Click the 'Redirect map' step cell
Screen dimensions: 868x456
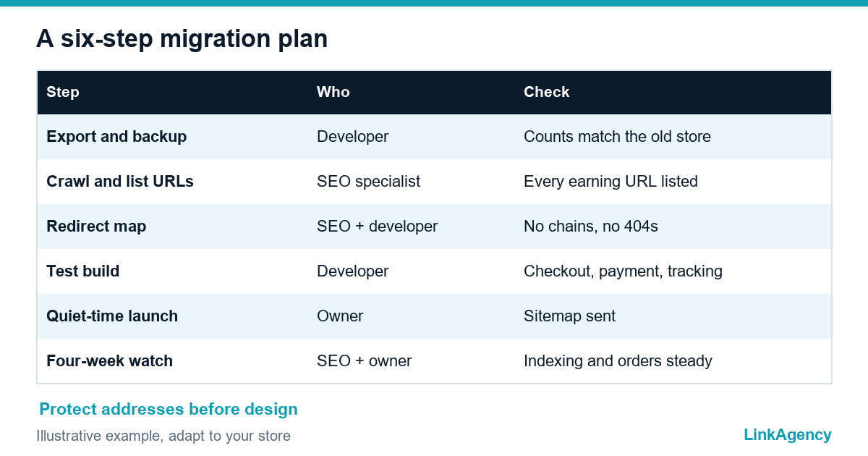(96, 226)
